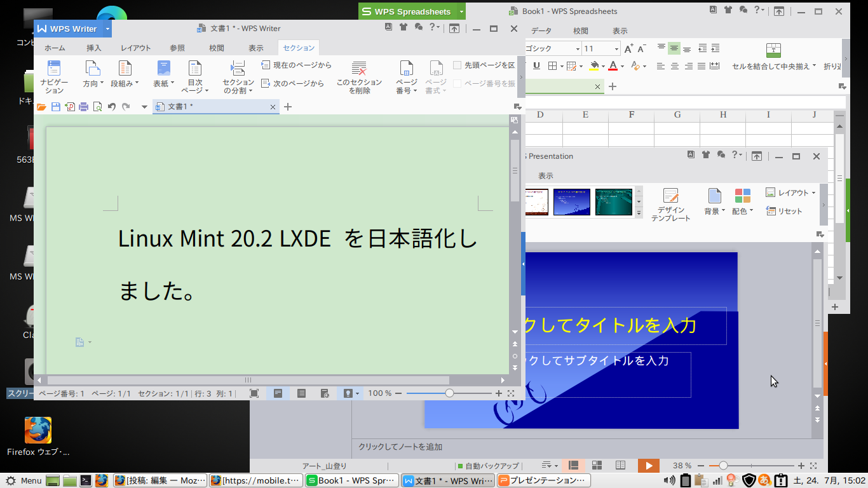Switch to the レイアウト tab in Writer
The width and height of the screenshot is (868, 488).
(136, 48)
